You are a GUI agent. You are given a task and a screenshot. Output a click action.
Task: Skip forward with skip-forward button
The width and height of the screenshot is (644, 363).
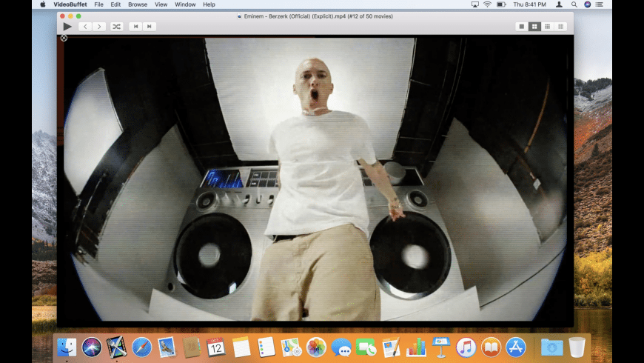coord(149,27)
